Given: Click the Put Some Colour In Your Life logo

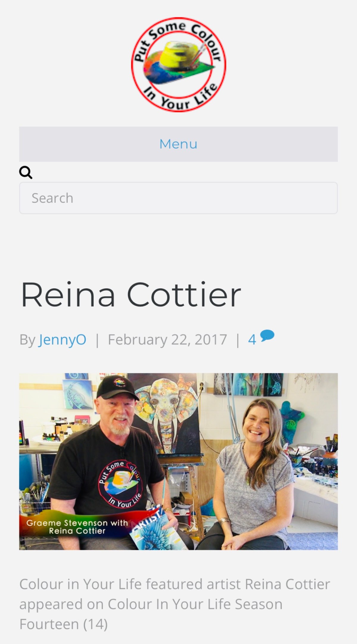Looking at the screenshot, I should pos(178,65).
